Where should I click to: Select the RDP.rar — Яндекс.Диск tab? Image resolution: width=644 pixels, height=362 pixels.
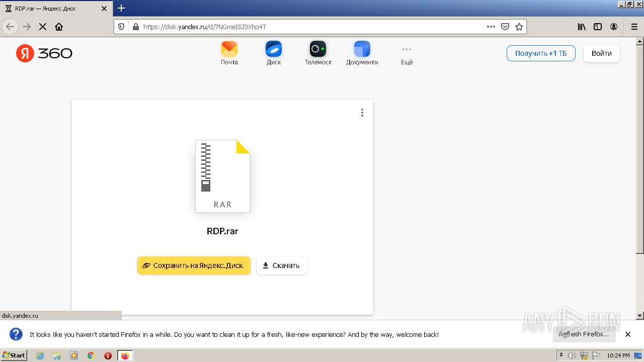[x=56, y=9]
